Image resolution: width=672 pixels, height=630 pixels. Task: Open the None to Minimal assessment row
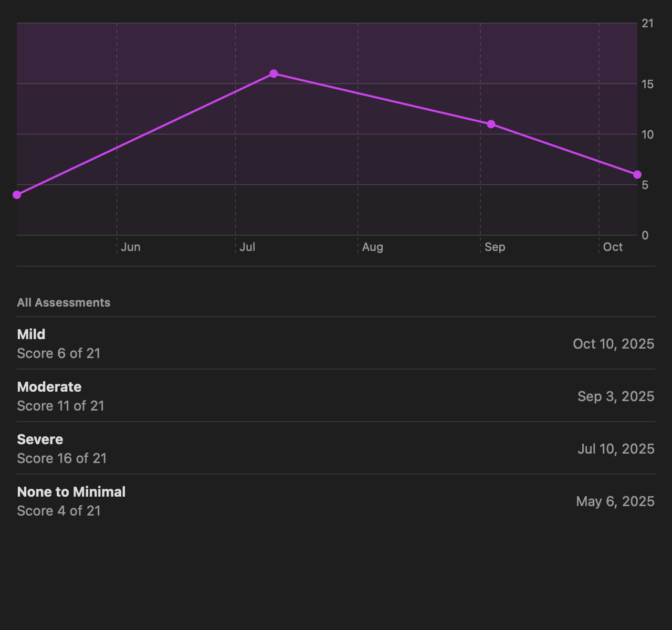pos(336,500)
